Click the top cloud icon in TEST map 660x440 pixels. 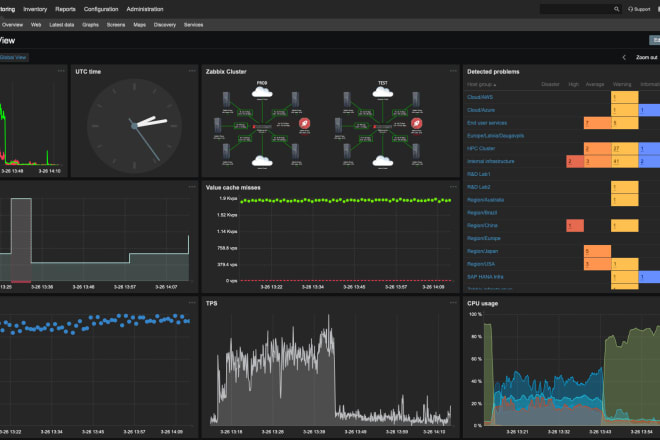coord(383,92)
